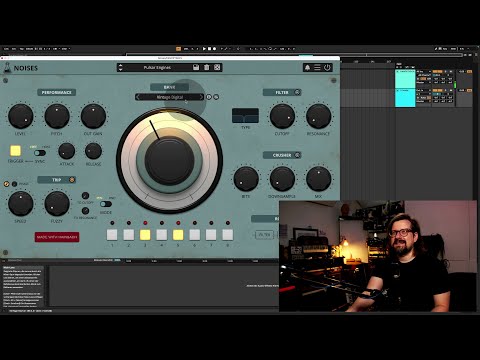Toggle the Crusher section power icon
480x360 pixels.
pyautogui.click(x=297, y=155)
